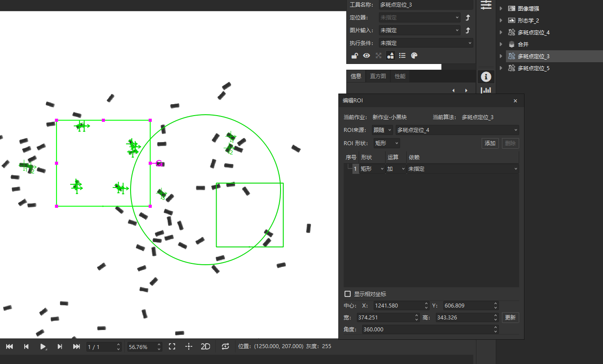Click the 添加 button

tap(490, 143)
